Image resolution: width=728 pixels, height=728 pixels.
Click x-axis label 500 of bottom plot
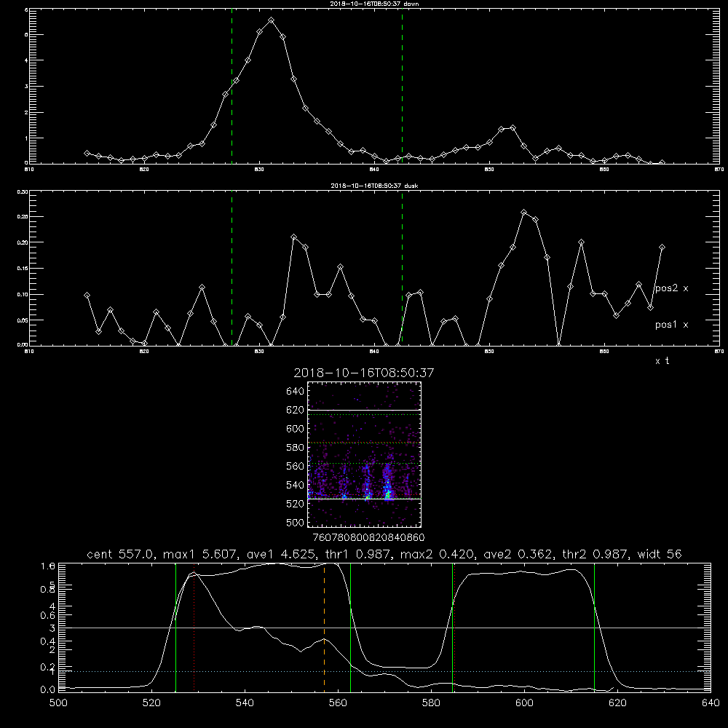(58, 703)
